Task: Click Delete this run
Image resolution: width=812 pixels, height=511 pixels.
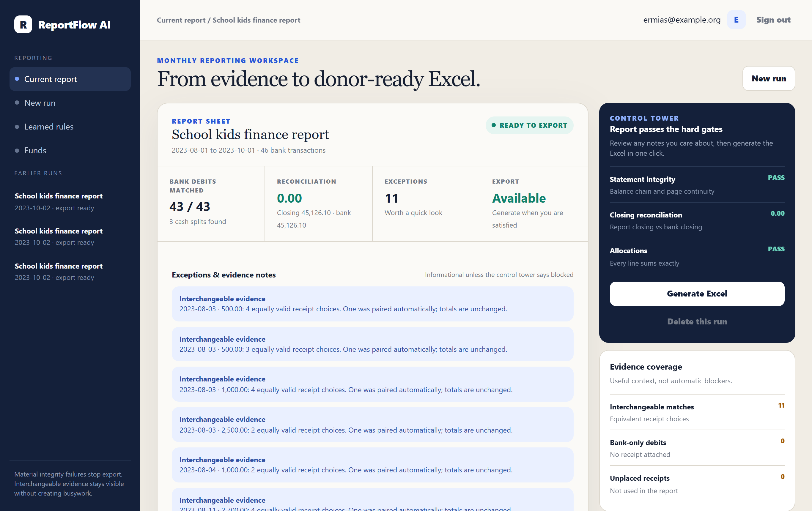Action: pos(697,321)
